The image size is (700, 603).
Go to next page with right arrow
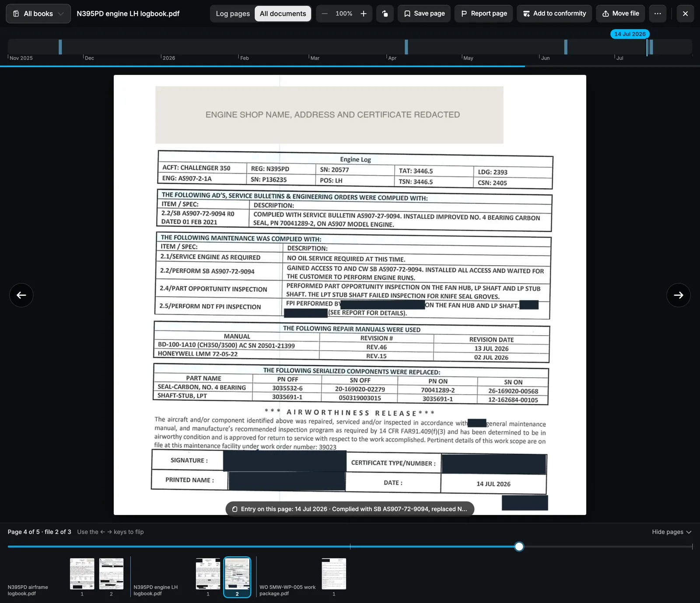pyautogui.click(x=679, y=295)
